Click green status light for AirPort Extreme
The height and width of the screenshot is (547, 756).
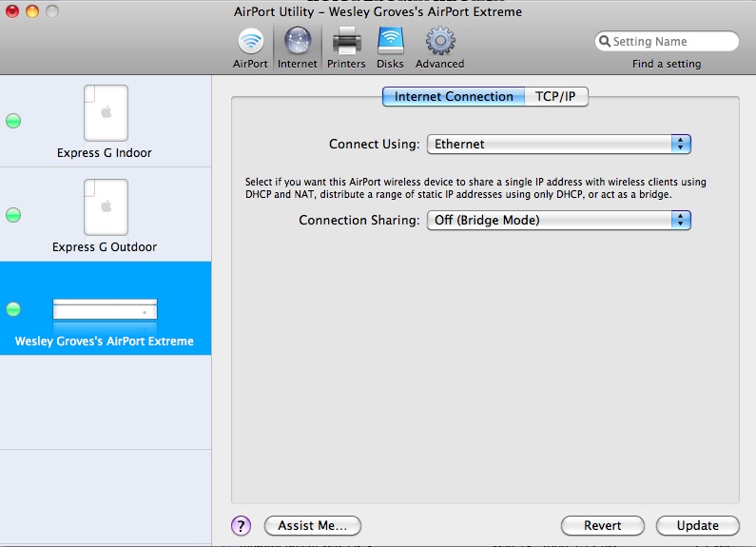pyautogui.click(x=13, y=309)
